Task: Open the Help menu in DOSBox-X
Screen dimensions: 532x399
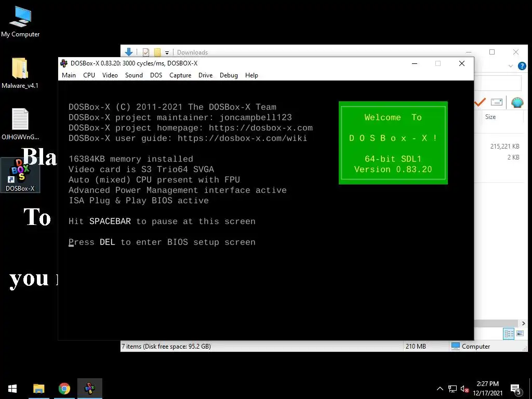Action: point(251,75)
